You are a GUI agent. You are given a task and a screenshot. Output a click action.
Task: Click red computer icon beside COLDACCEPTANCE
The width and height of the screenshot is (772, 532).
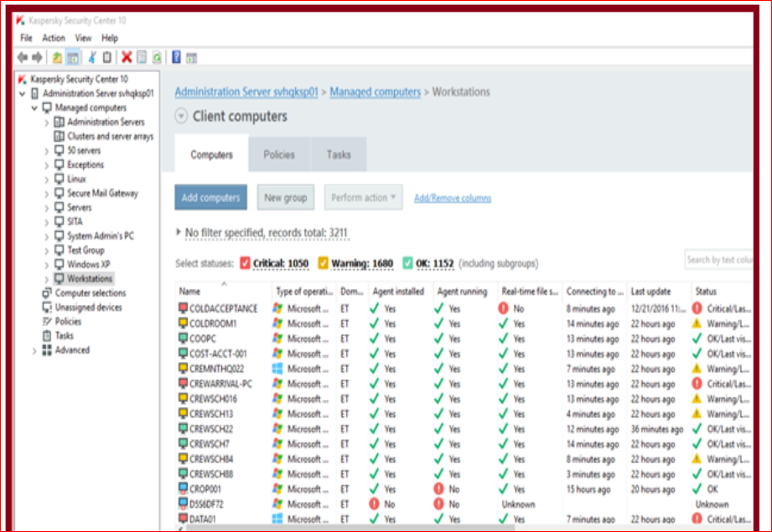(183, 308)
